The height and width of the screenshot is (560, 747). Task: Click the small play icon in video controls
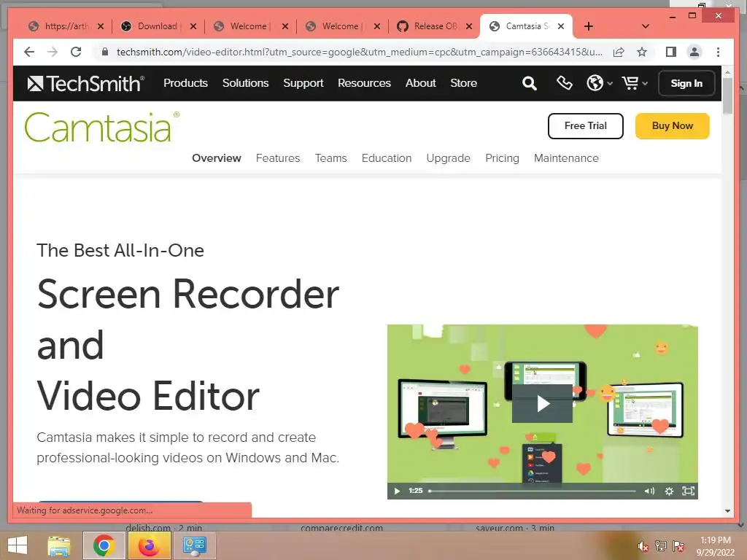coord(397,491)
